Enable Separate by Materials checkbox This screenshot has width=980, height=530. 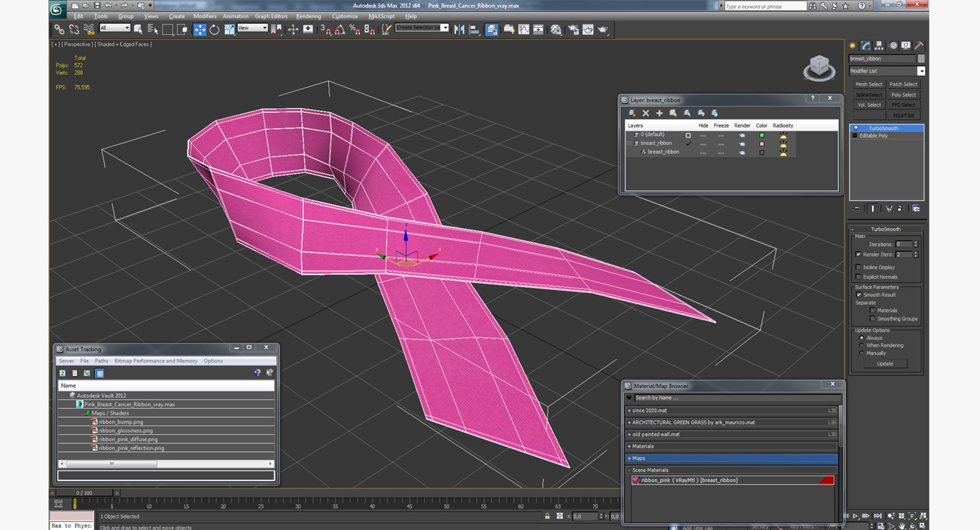873,310
